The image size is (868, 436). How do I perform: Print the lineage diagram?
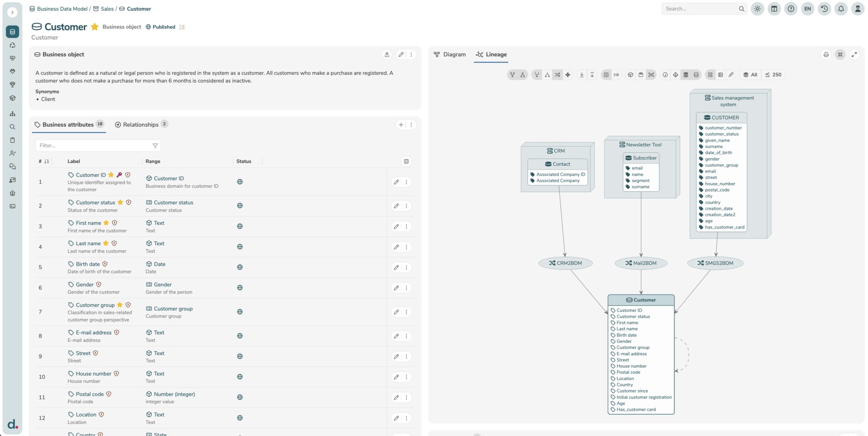pyautogui.click(x=826, y=55)
